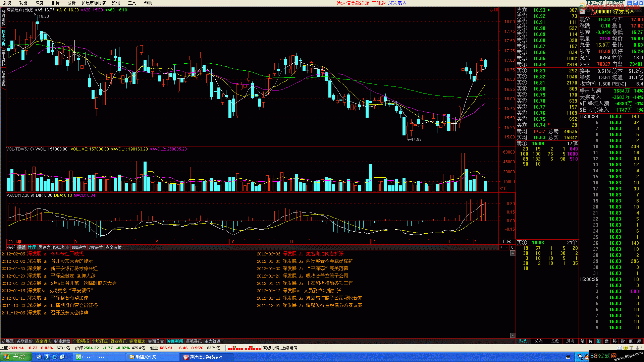Screen dimensions: 644x362
Task: Switch to the 关联报价 bottom tab
Action: (24, 341)
